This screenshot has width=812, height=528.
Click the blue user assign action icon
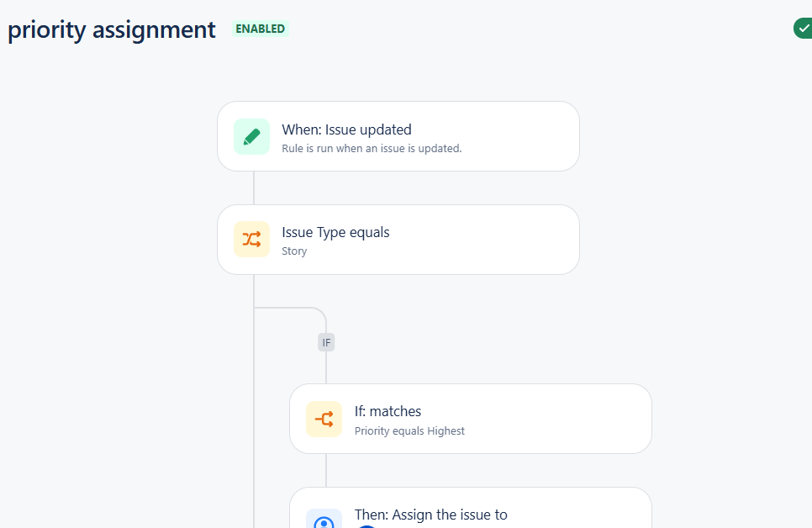point(324,519)
